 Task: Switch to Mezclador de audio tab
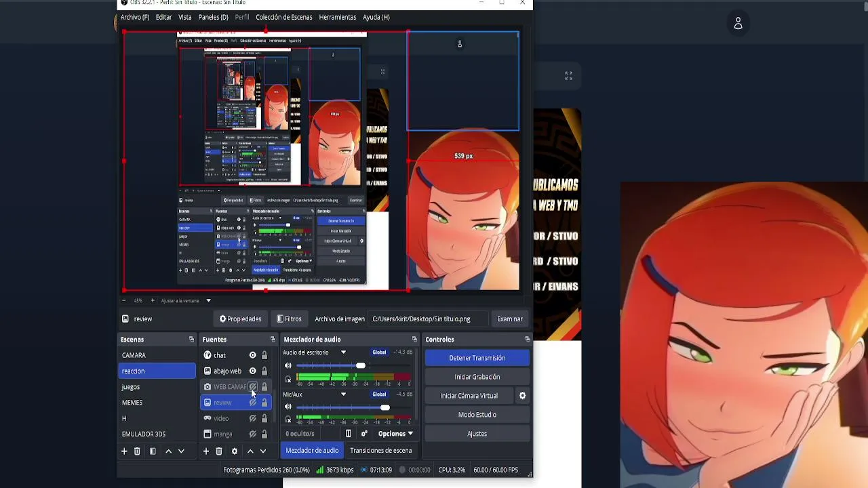(x=312, y=450)
